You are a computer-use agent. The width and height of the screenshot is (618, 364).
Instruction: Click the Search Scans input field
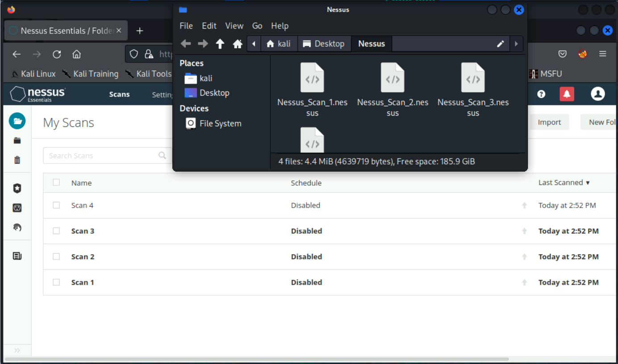pos(103,155)
